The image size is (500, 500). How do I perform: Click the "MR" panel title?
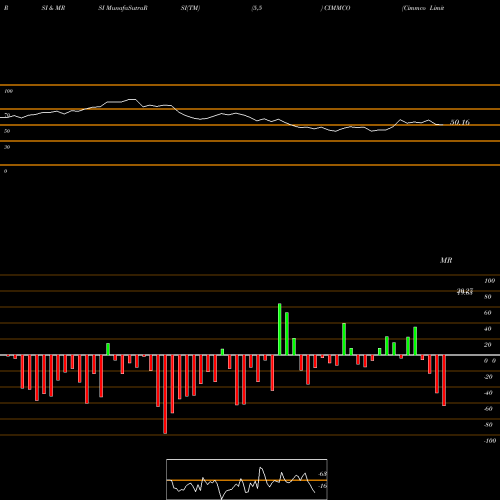[446, 260]
